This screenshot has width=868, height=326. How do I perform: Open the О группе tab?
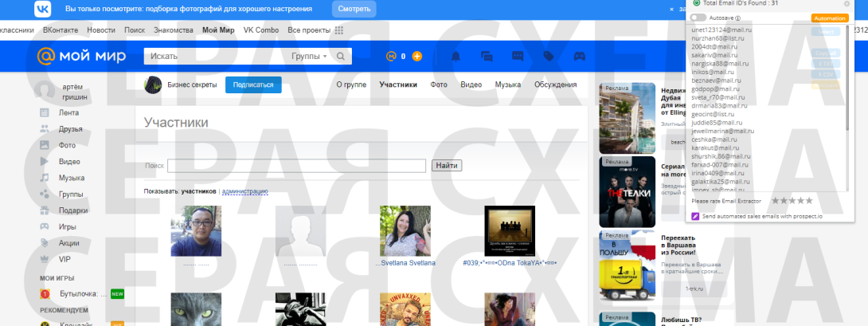pos(351,84)
